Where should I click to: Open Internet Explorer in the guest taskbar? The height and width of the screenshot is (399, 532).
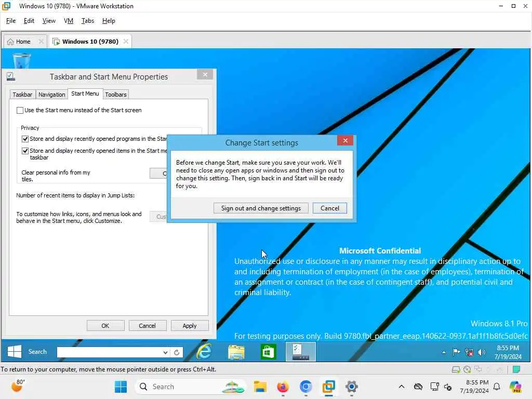coord(204,352)
